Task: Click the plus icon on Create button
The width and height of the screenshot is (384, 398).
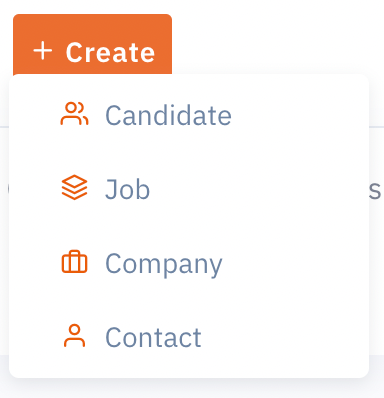Action: click(x=43, y=52)
